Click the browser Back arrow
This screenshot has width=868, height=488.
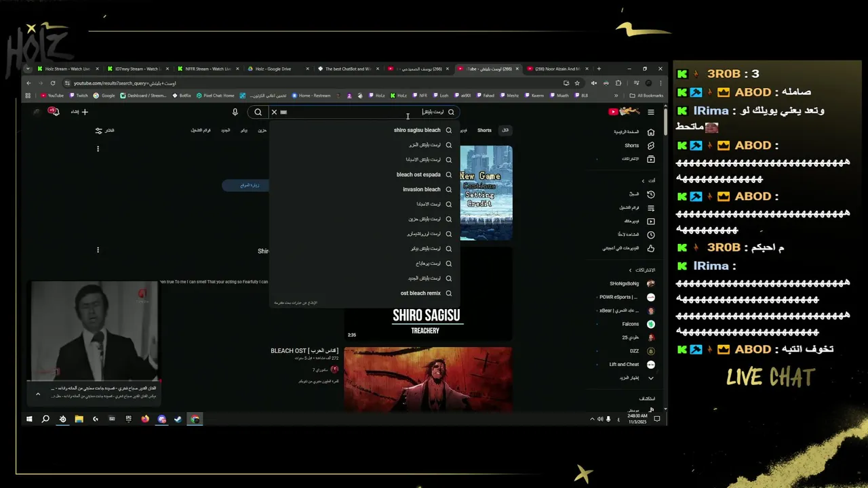click(28, 83)
